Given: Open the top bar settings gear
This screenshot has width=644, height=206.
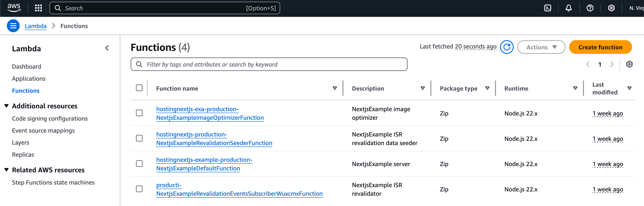Looking at the screenshot, I should click(611, 8).
